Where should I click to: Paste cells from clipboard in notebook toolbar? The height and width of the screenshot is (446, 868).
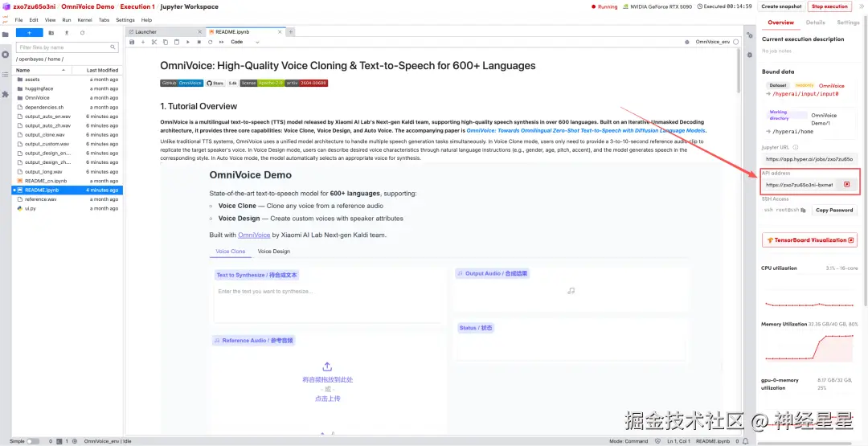(177, 42)
